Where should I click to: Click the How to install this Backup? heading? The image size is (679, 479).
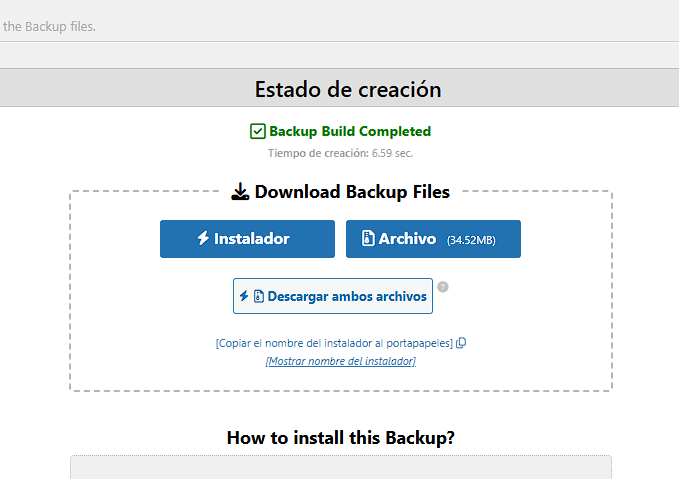(x=340, y=437)
